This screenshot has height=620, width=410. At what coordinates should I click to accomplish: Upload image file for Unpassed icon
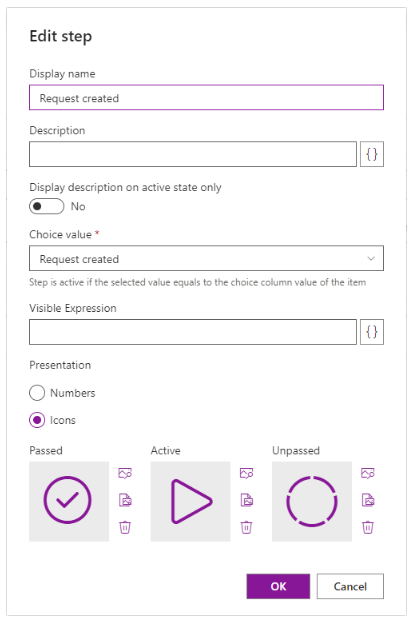point(368,500)
